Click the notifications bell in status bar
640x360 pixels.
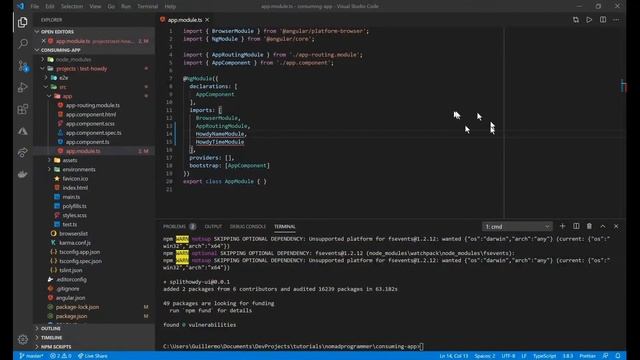(618, 356)
